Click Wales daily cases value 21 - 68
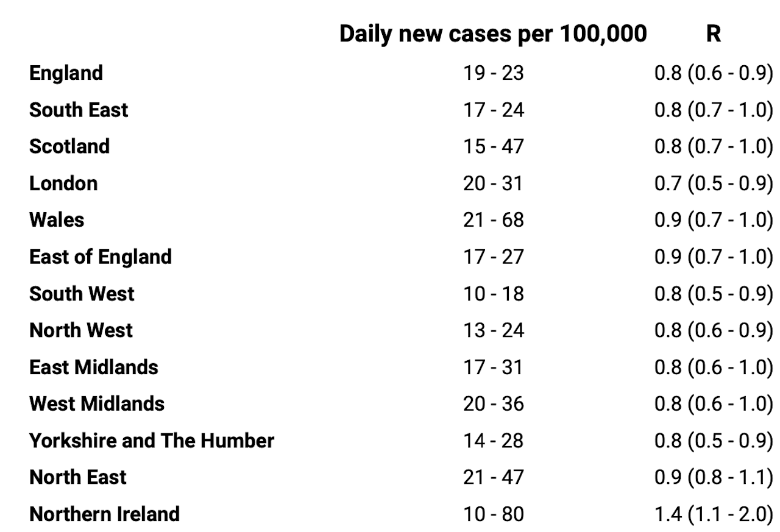780x532 pixels. [493, 220]
